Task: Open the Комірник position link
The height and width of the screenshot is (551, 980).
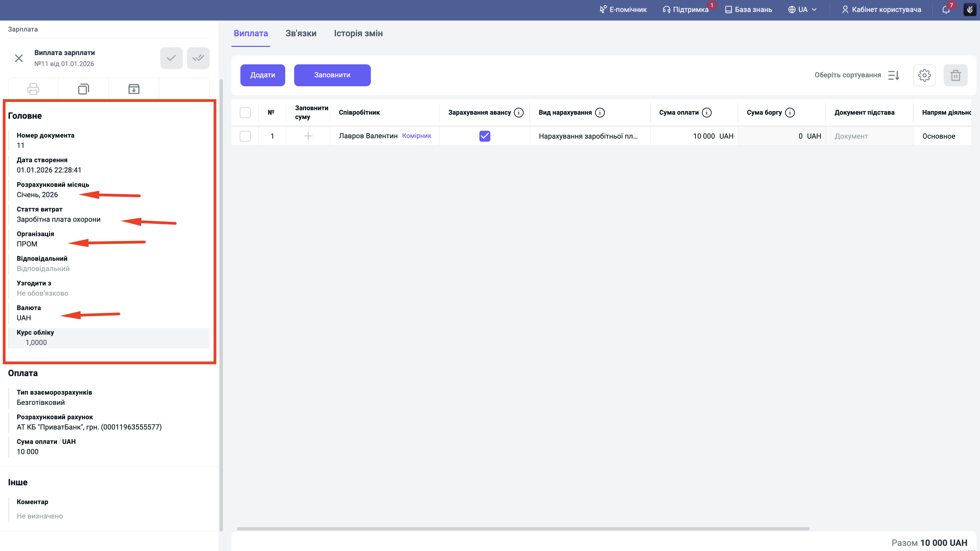Action: [x=417, y=136]
